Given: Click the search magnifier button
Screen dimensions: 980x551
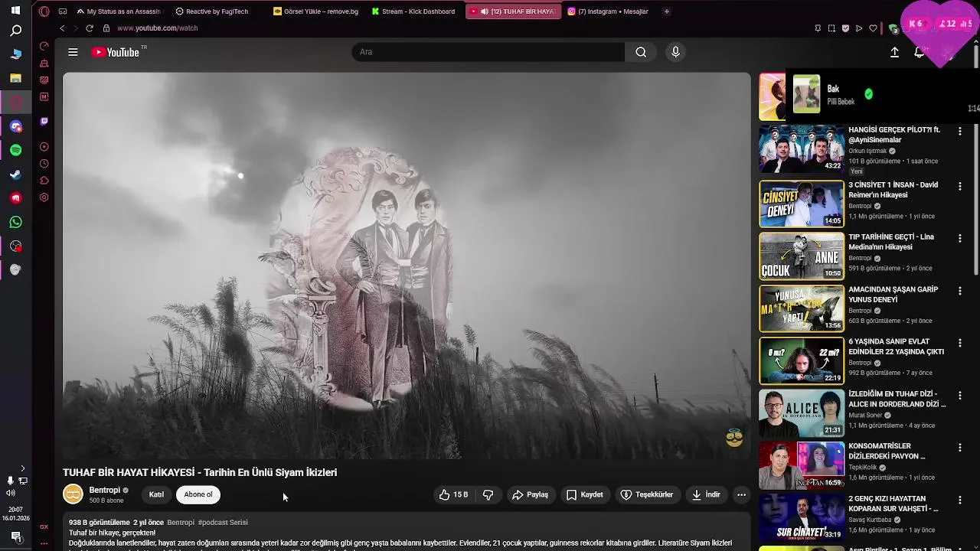Looking at the screenshot, I should click(641, 52).
